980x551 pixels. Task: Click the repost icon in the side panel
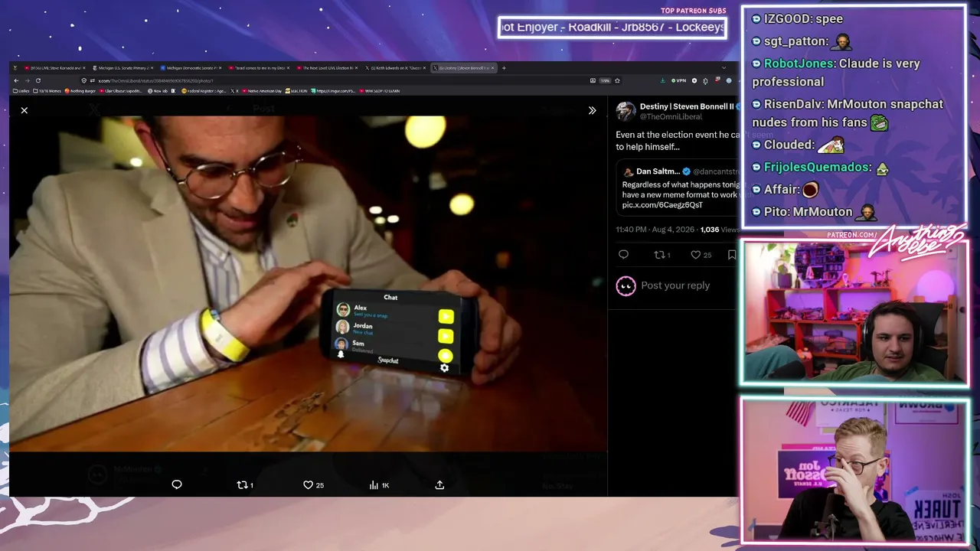[661, 255]
